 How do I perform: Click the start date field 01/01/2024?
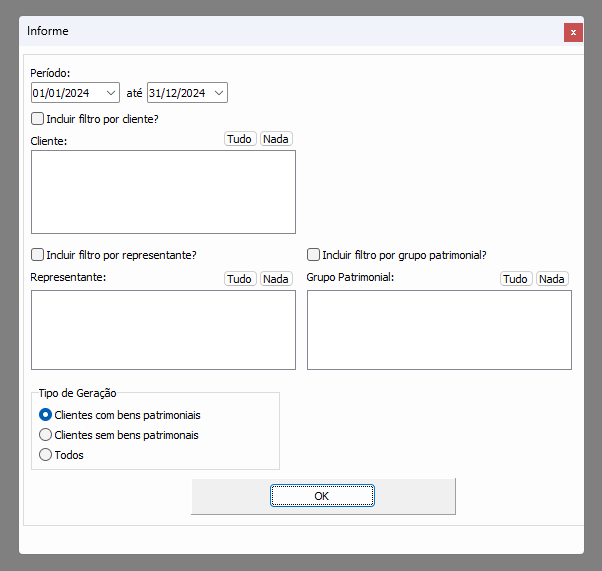point(63,93)
